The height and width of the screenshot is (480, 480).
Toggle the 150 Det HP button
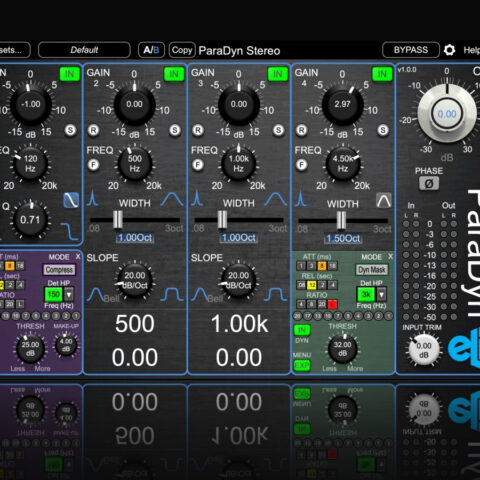[53, 294]
